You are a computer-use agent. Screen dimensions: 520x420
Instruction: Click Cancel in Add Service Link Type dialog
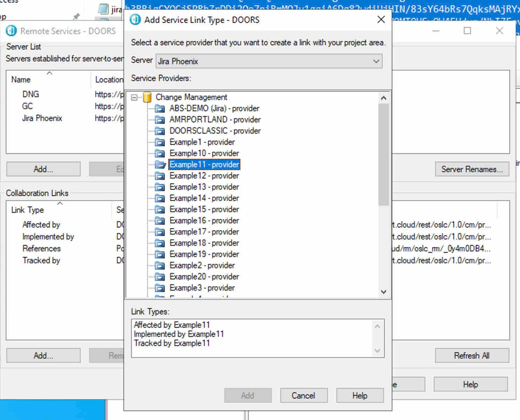click(304, 395)
